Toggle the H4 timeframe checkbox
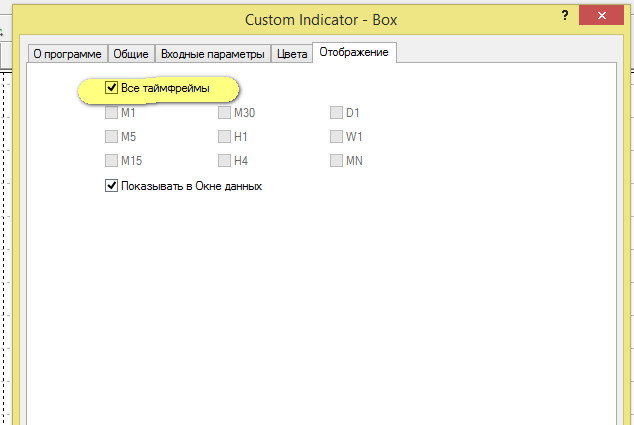Image resolution: width=634 pixels, height=425 pixels. (x=225, y=161)
